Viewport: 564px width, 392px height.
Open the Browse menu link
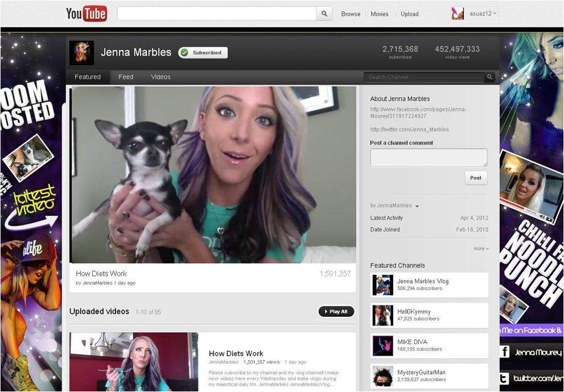[x=351, y=14]
